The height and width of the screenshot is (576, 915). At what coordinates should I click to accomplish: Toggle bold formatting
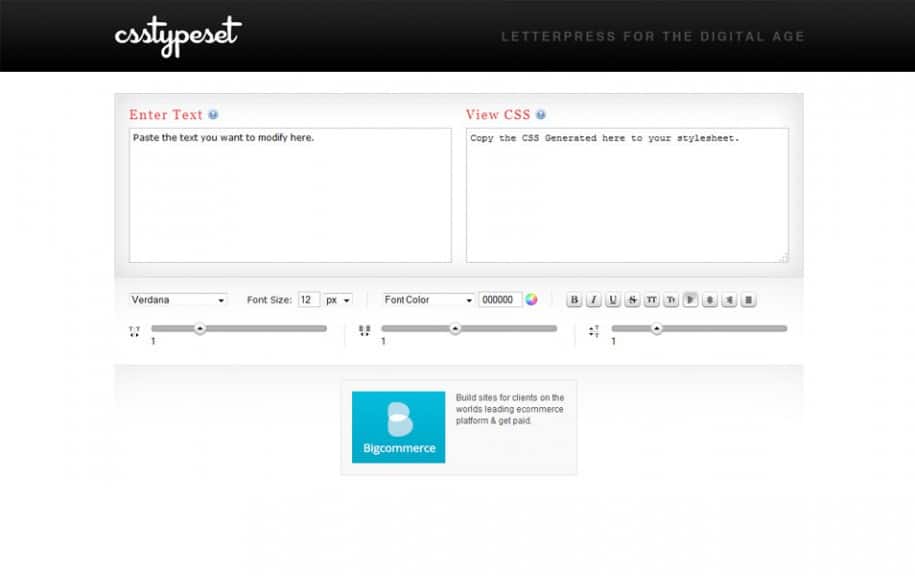click(574, 299)
